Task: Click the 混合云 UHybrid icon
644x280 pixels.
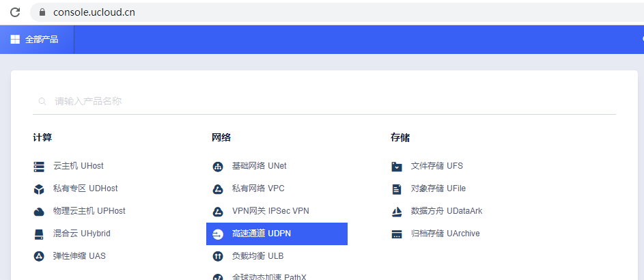Action: point(39,234)
